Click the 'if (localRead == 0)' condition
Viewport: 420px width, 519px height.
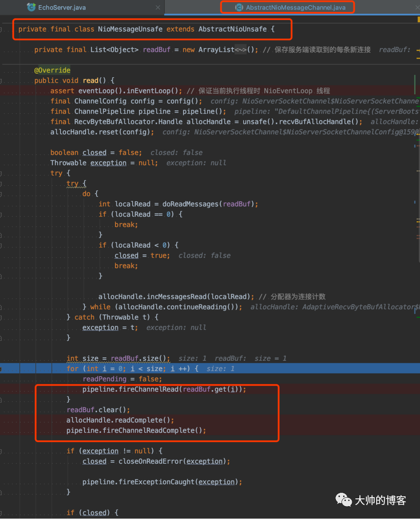tap(136, 214)
